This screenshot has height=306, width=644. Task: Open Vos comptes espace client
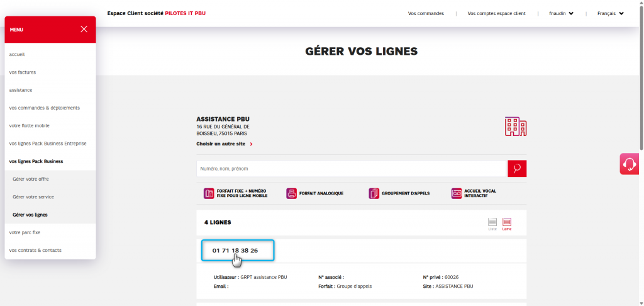pyautogui.click(x=496, y=14)
